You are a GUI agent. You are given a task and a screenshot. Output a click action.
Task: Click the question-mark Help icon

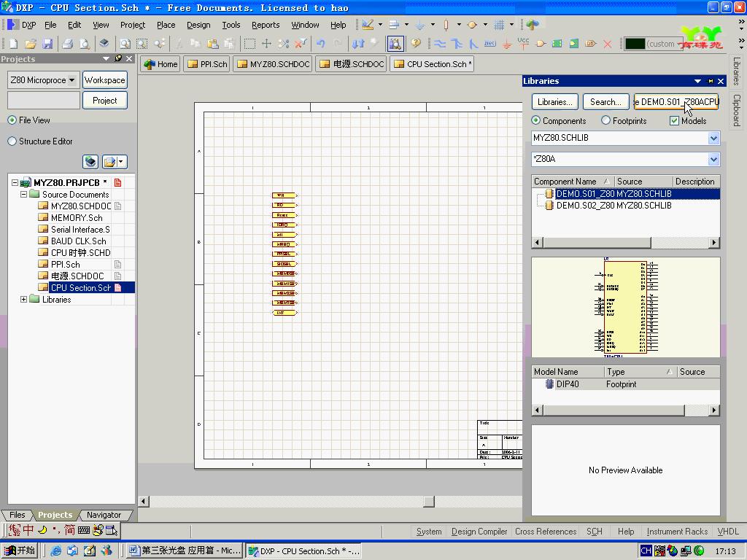pyautogui.click(x=415, y=44)
